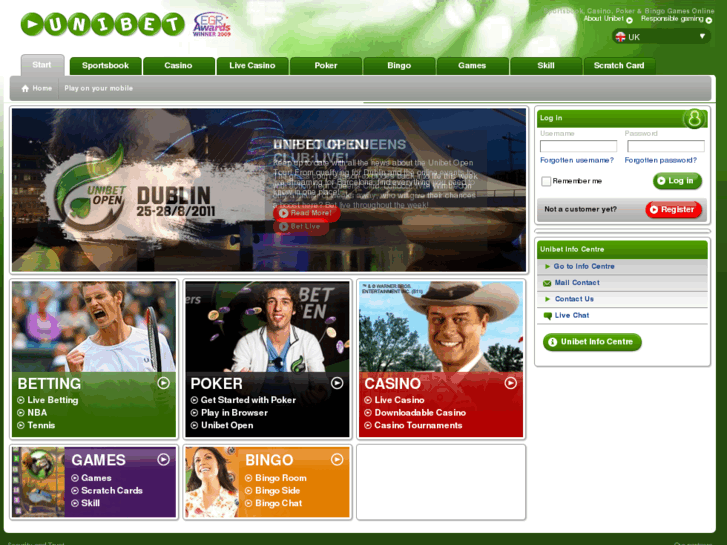Click the Unibet Open Dublin leaf logo
The height and width of the screenshot is (545, 727).
coord(90,188)
